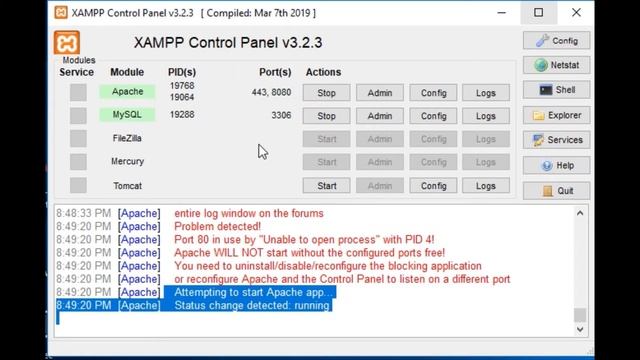Viewport: 640px width, 360px height.
Task: Click the MySQL PID 19288
Action: click(x=182, y=115)
